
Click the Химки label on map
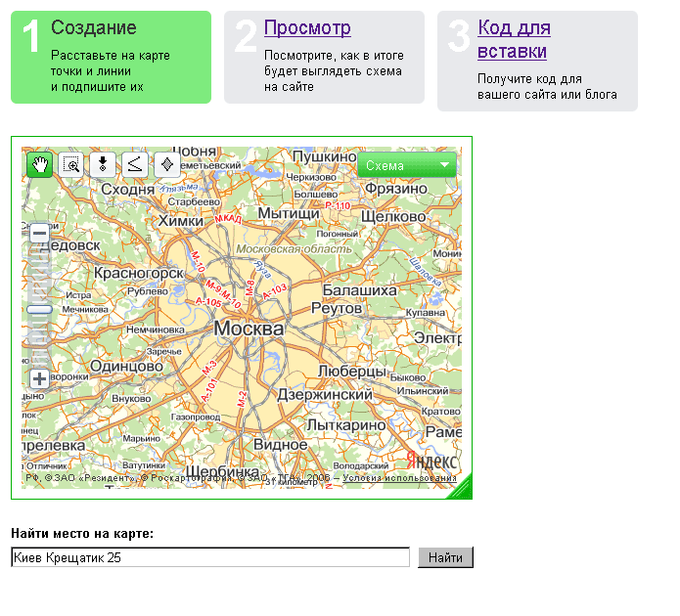pos(181,220)
